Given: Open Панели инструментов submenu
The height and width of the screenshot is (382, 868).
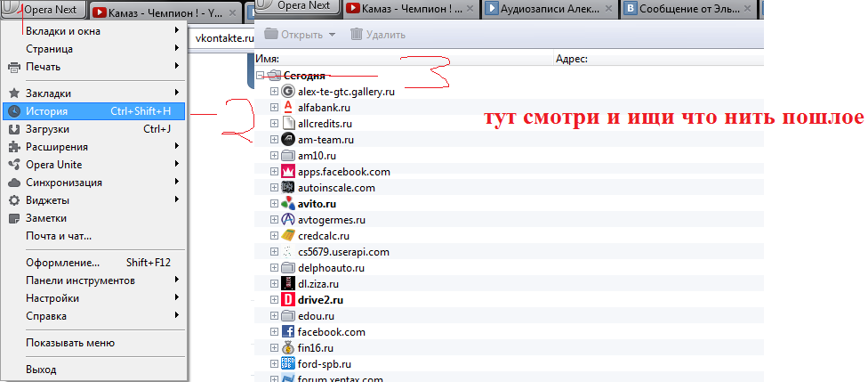Looking at the screenshot, I should click(94, 280).
